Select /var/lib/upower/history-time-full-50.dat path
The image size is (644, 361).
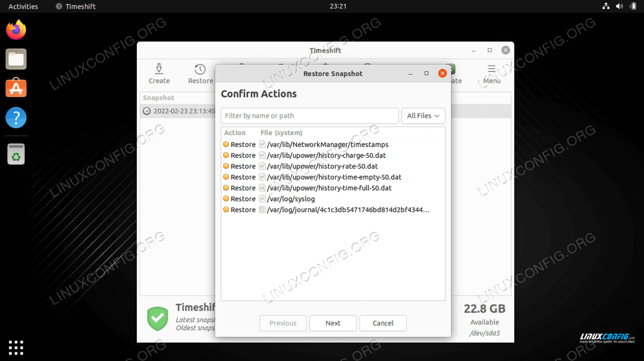pos(329,188)
